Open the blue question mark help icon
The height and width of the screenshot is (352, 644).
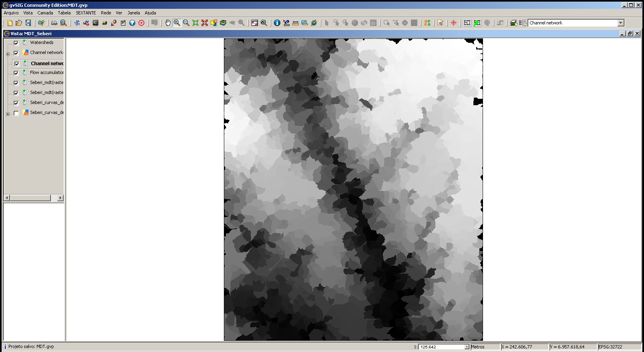(x=132, y=23)
